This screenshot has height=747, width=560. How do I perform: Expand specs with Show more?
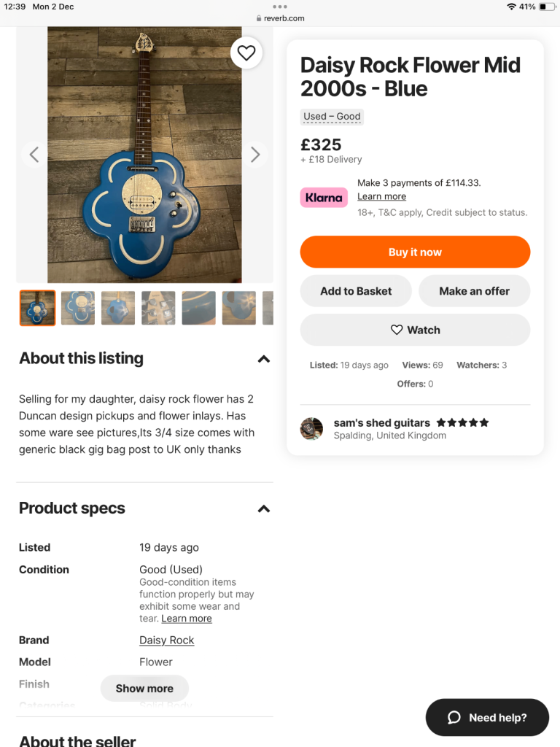[x=144, y=688]
